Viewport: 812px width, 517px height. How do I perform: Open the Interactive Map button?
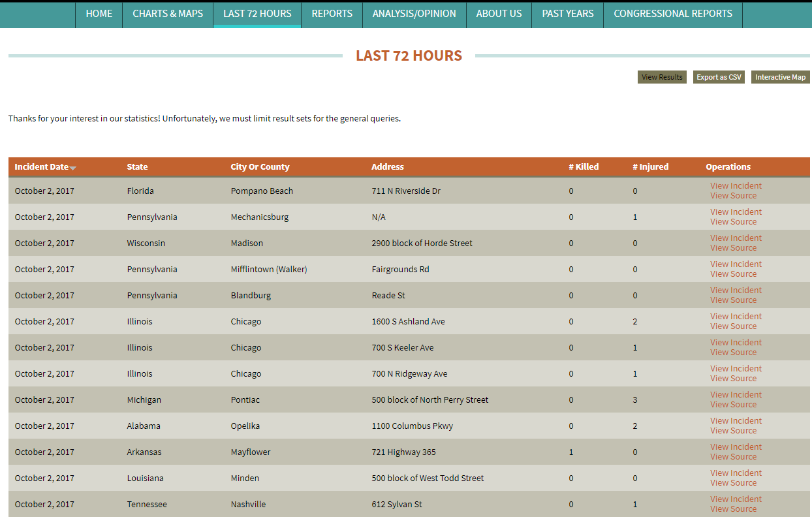click(x=780, y=77)
